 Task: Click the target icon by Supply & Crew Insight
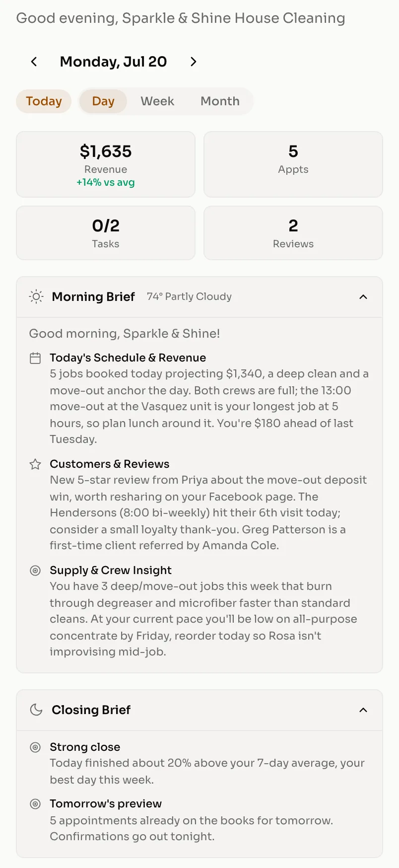[x=35, y=571]
